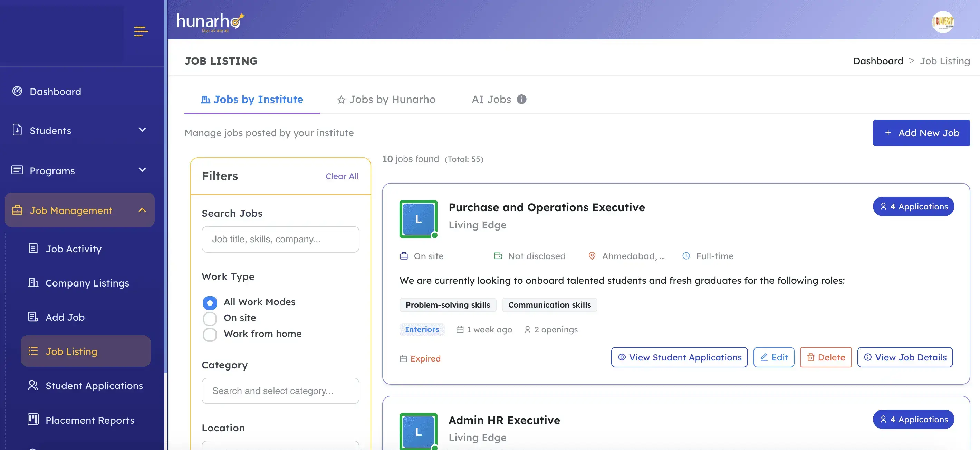Toggle the sidebar hamburger menu icon
This screenshot has height=450, width=980.
(141, 31)
